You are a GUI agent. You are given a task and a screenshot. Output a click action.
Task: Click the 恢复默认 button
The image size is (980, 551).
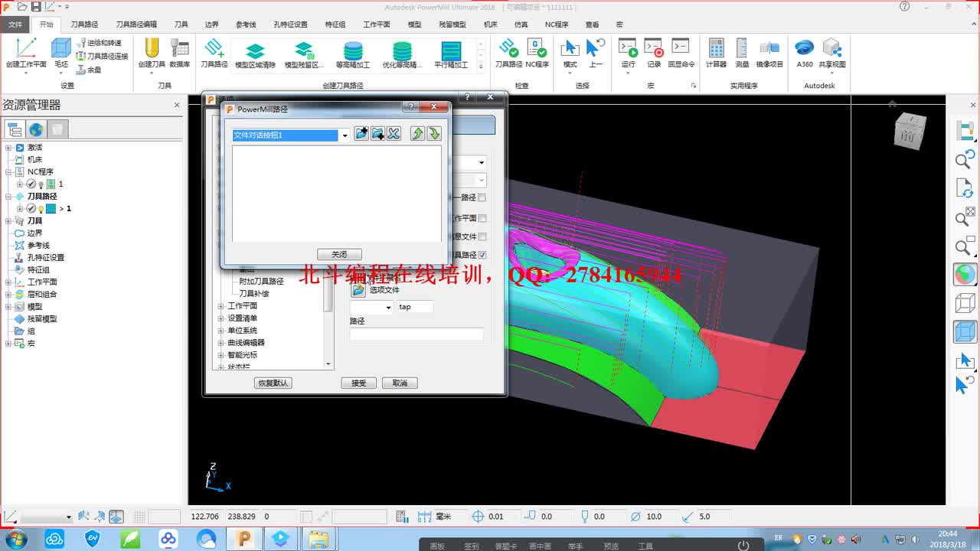click(x=273, y=383)
